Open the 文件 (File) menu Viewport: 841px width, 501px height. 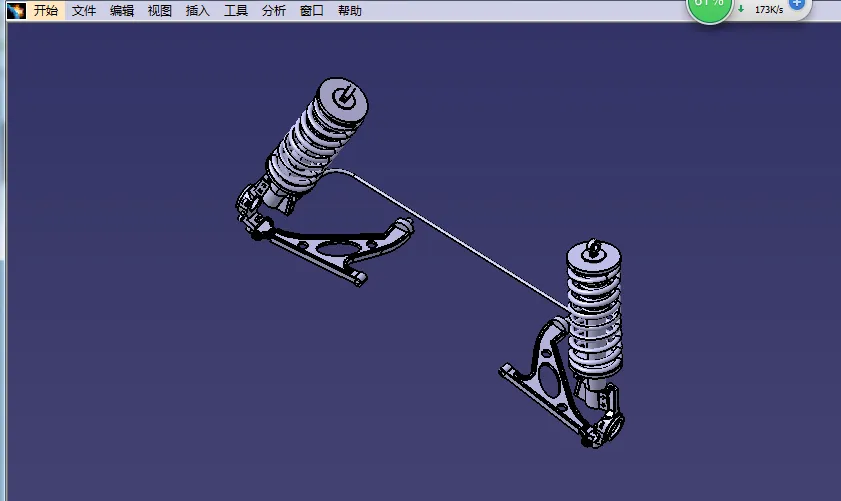(84, 11)
